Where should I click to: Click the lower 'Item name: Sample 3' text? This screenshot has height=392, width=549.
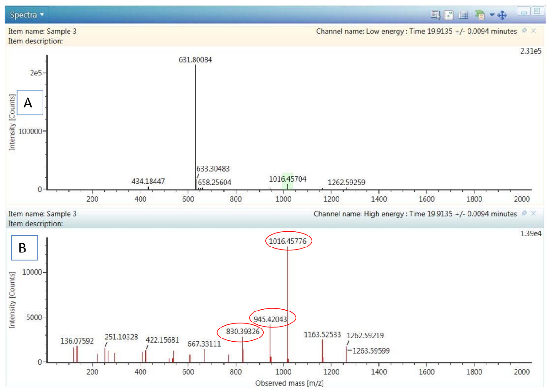click(43, 214)
